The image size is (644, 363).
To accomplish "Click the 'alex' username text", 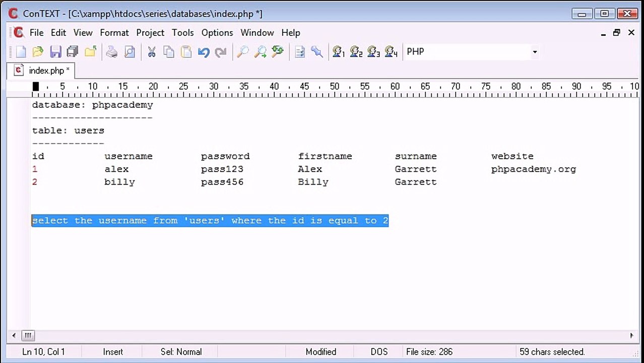I will pyautogui.click(x=116, y=169).
